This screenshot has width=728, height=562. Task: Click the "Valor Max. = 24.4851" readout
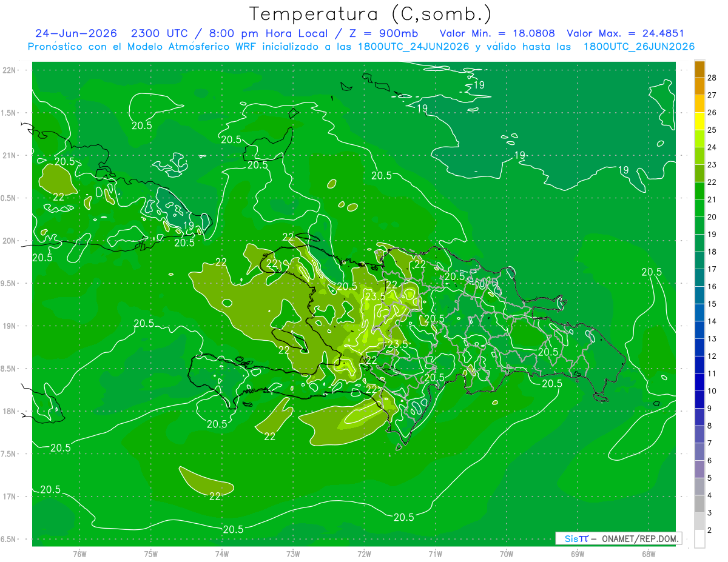tap(625, 33)
